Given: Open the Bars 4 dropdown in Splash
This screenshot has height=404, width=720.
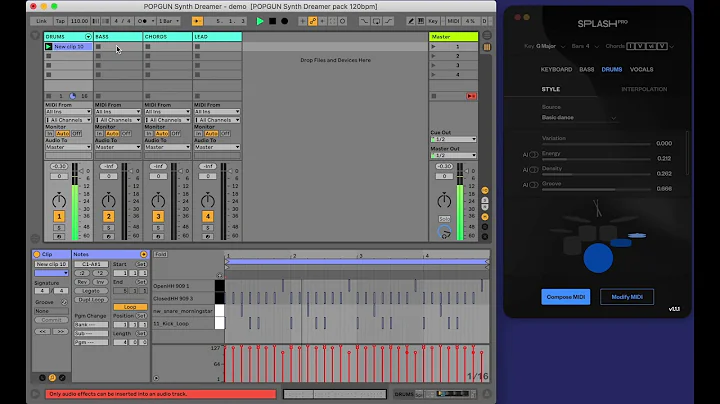Looking at the screenshot, I should (585, 46).
